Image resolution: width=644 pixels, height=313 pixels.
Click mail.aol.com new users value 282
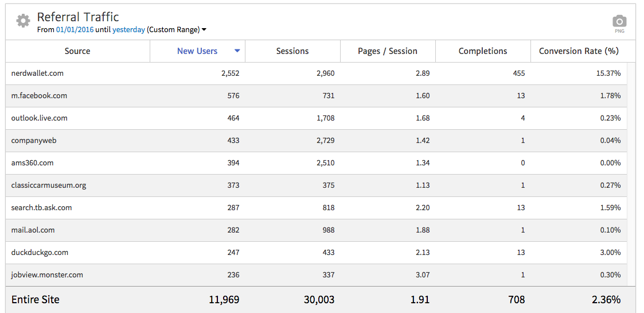coord(233,230)
